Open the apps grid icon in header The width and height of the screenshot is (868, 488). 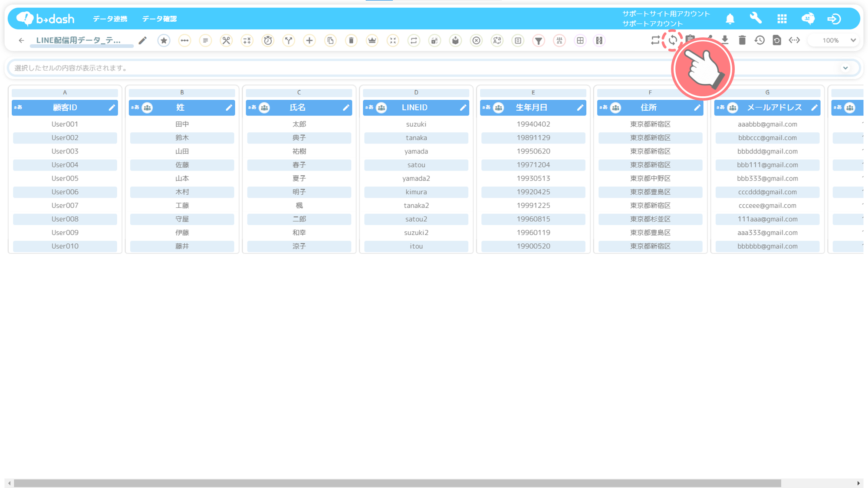pos(782,19)
